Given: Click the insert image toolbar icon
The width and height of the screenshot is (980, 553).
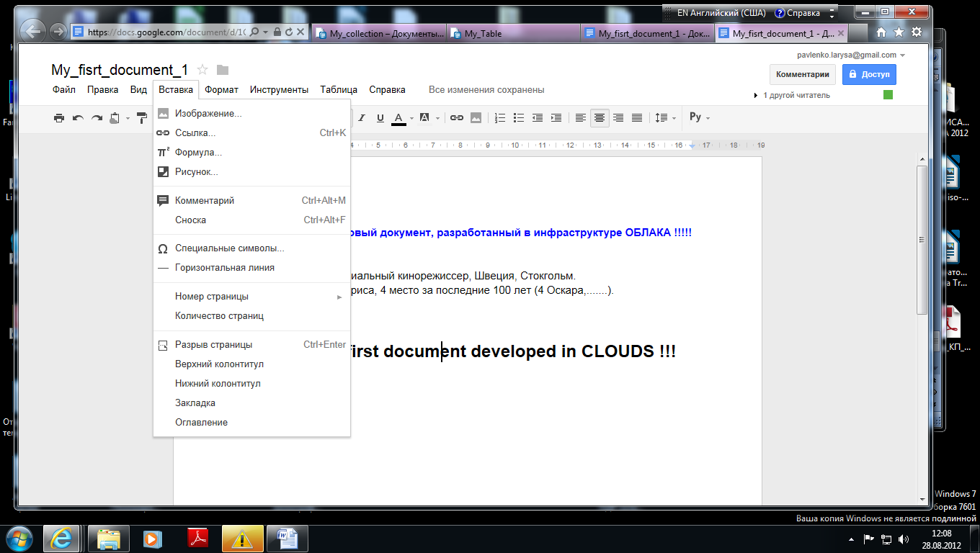Looking at the screenshot, I should 476,117.
